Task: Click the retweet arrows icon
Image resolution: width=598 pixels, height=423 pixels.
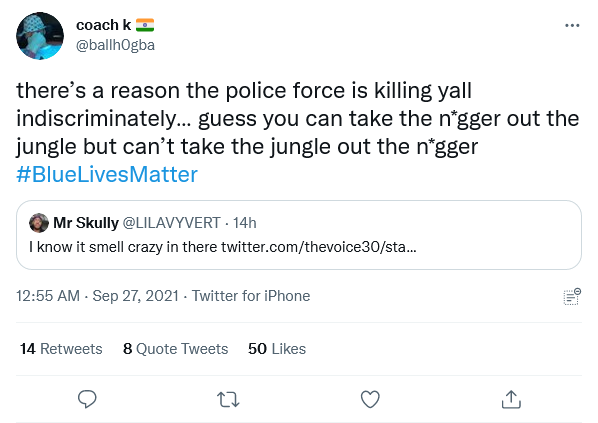Action: point(228,400)
